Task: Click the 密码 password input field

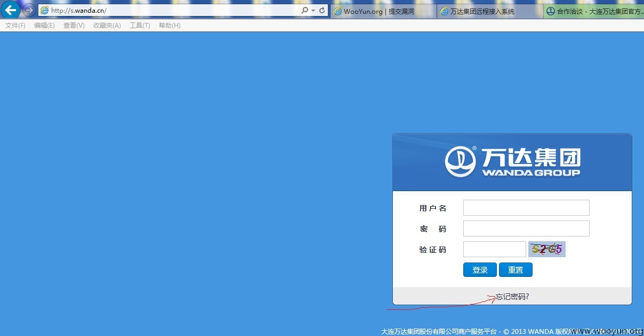Action: 526,228
